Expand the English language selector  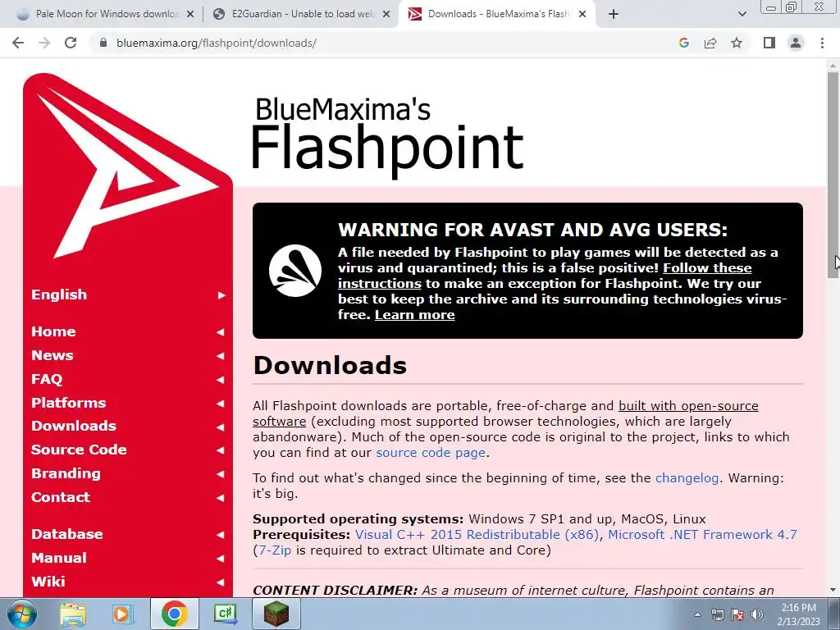[x=128, y=294]
